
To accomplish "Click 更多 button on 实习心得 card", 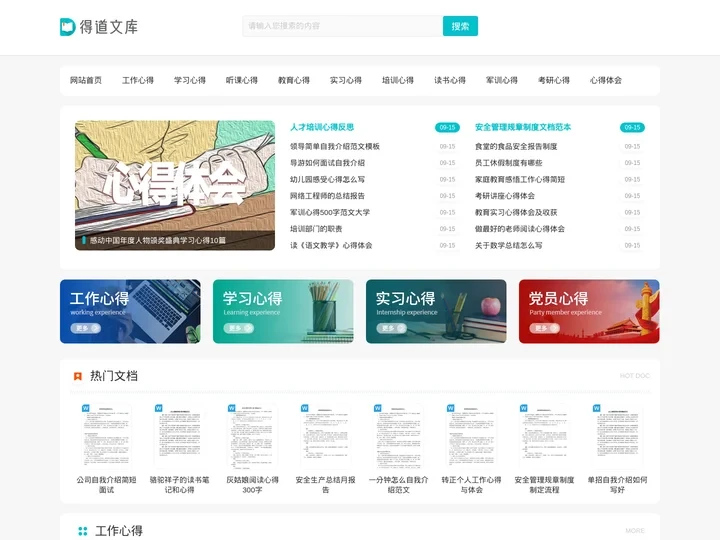I will coord(392,328).
